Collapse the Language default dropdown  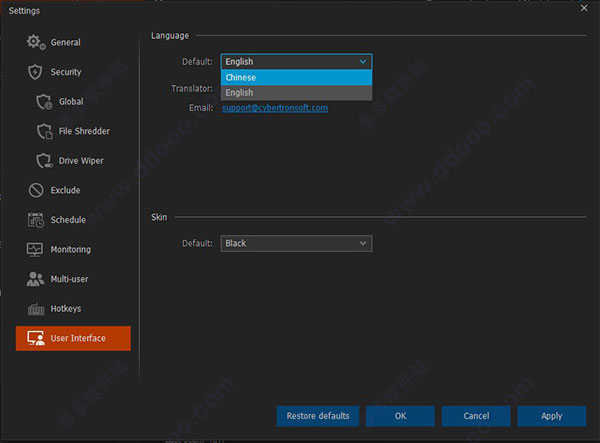296,62
